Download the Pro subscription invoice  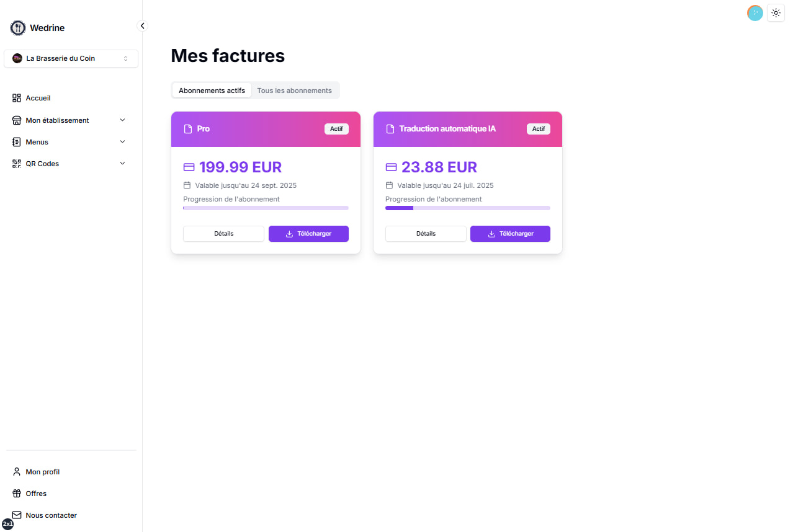pyautogui.click(x=308, y=234)
